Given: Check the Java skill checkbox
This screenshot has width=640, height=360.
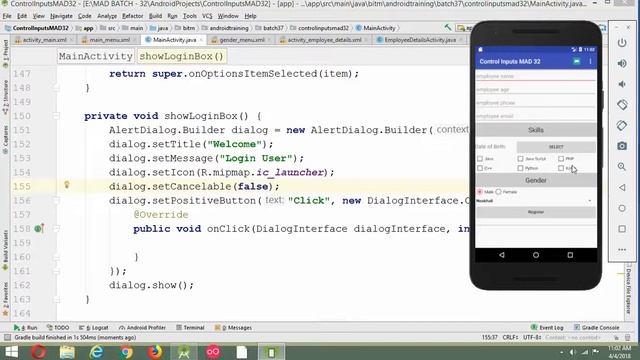Looking at the screenshot, I should pyautogui.click(x=480, y=158).
